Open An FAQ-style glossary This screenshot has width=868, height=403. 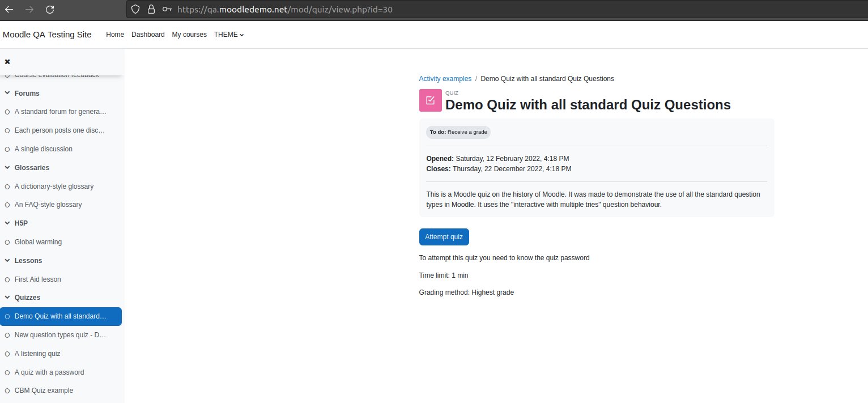48,205
